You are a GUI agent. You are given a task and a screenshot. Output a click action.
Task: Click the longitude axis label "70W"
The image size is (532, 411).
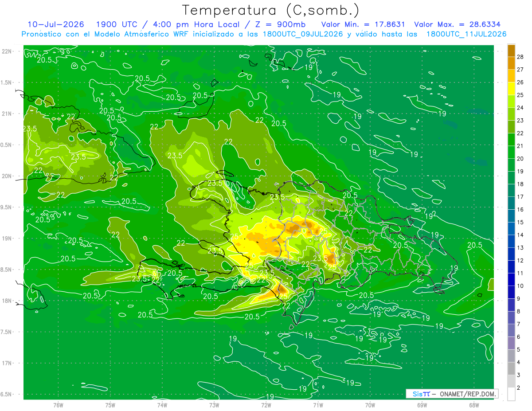pos(370,405)
